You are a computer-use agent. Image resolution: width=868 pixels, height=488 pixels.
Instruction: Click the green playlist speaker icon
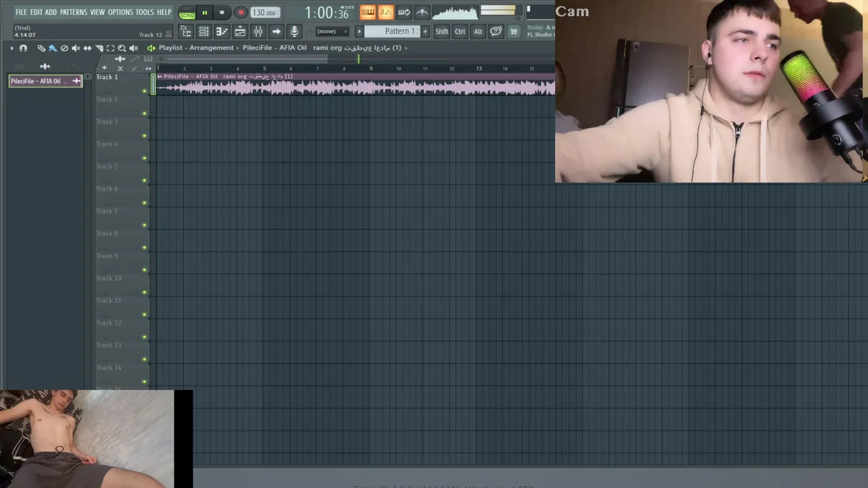click(x=151, y=48)
